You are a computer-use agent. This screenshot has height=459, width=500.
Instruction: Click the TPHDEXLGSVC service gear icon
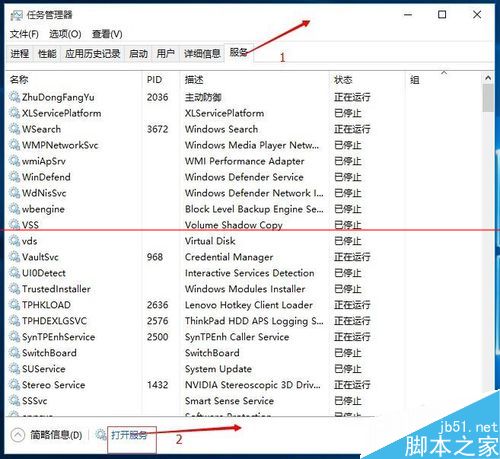point(14,321)
